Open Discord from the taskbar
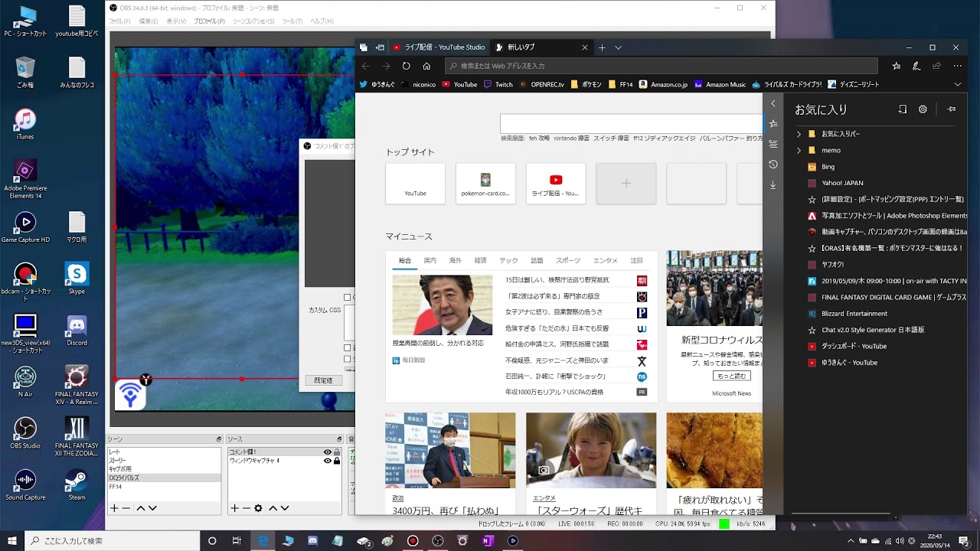 pyautogui.click(x=312, y=540)
